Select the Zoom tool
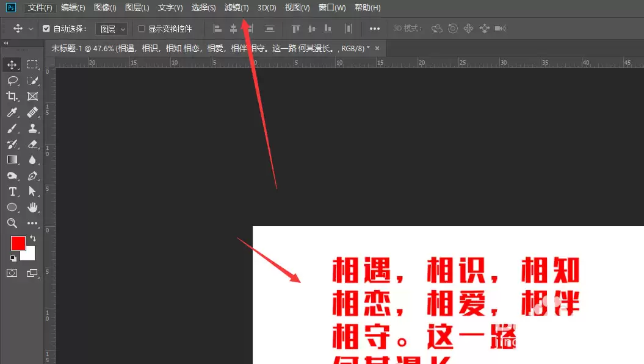Screen dimensions: 644x364 [x=12, y=223]
